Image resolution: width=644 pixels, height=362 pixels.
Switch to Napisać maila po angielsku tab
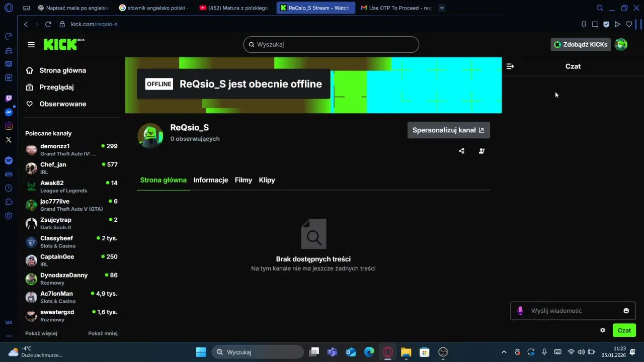coord(73,8)
